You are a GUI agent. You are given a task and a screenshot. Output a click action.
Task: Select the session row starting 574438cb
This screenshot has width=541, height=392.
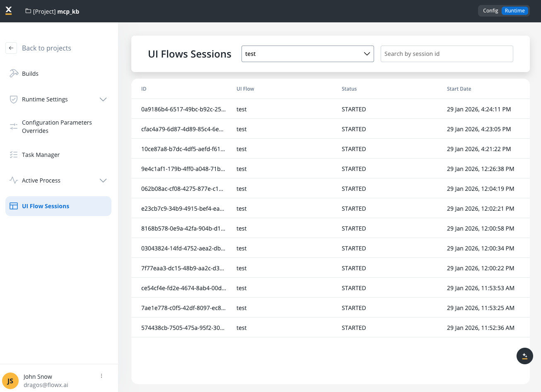(183, 328)
